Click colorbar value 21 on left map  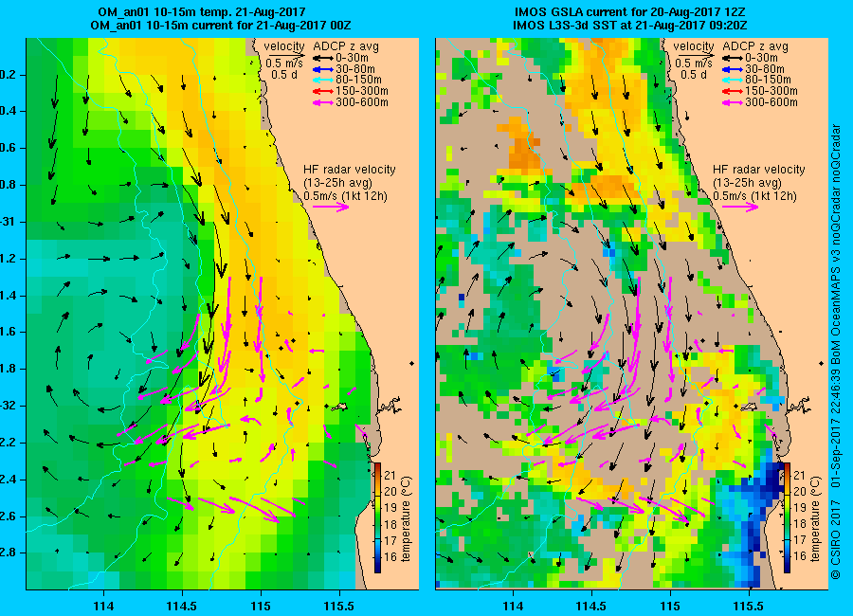click(x=390, y=476)
